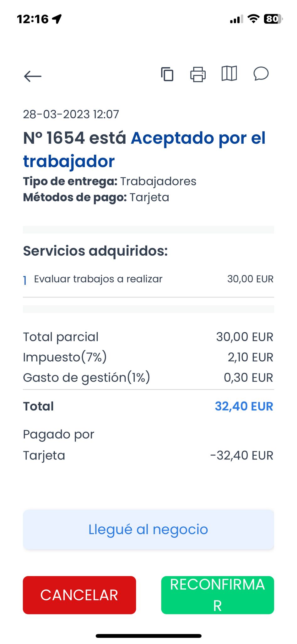The image size is (297, 644).
Task: Open the map icon in the header
Action: [229, 74]
